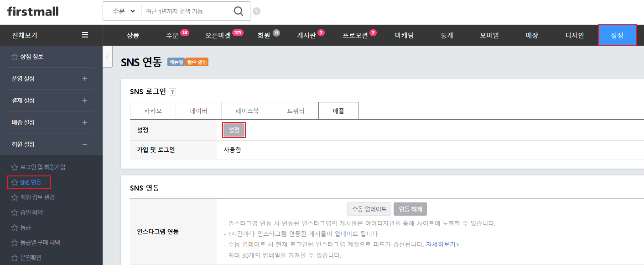This screenshot has width=644, height=265.
Task: Click the 자세히보기 link
Action: pyautogui.click(x=442, y=244)
